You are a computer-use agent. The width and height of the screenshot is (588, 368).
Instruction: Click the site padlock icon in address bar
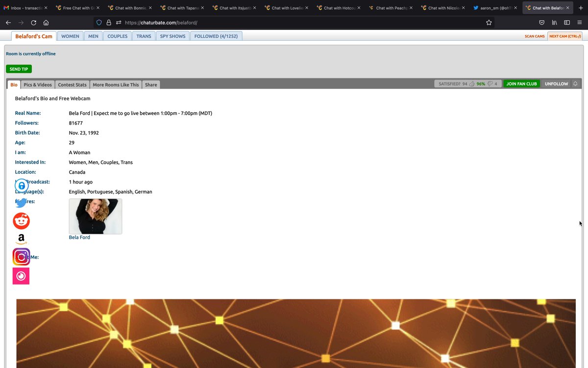coord(109,23)
